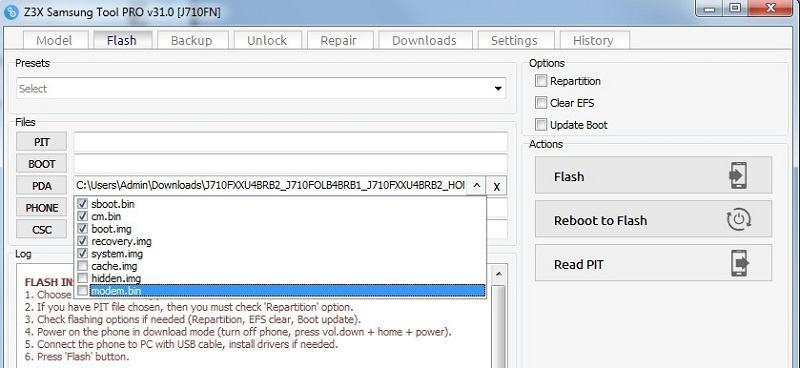Uncheck cm.bin in the file list
This screenshot has width=800, height=368.
click(x=83, y=216)
